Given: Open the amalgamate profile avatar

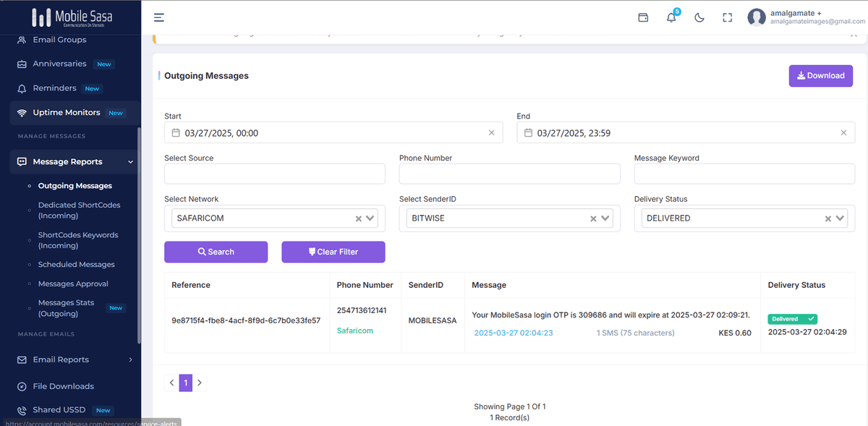Looking at the screenshot, I should [x=757, y=17].
